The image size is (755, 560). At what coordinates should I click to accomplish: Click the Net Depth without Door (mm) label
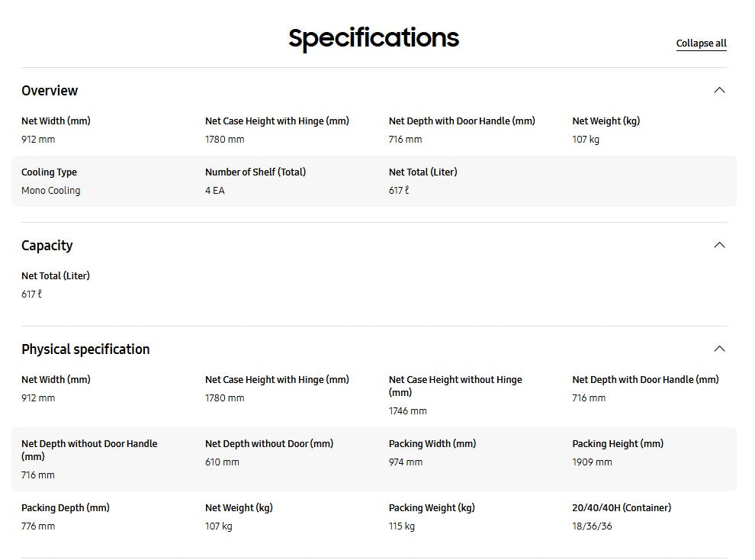[x=269, y=444]
